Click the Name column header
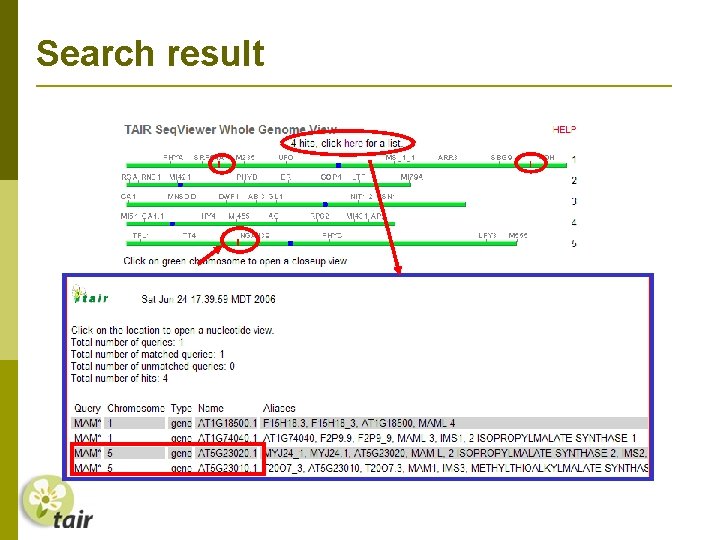Screen dimensions: 720x540 point(210,408)
